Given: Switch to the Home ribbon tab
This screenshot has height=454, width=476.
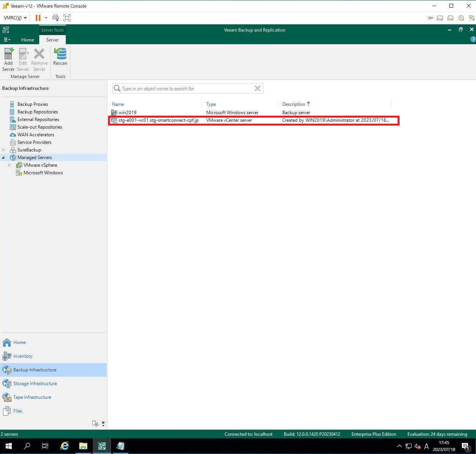Looking at the screenshot, I should [x=27, y=40].
